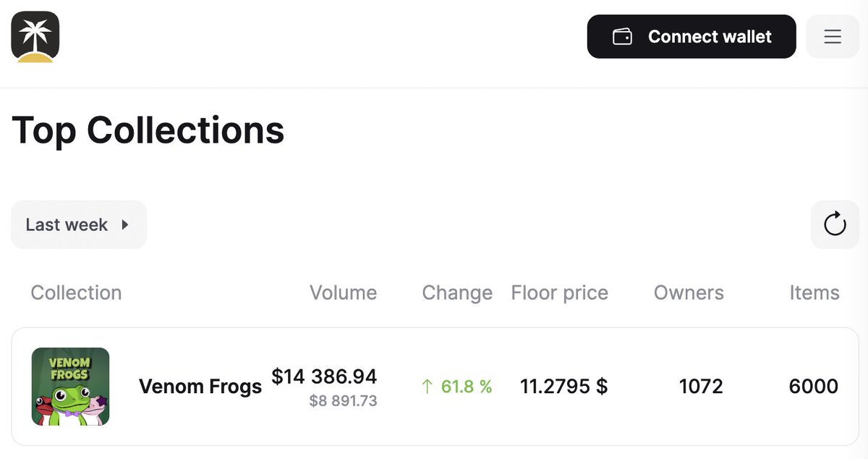Screen dimensions: 868x459
Task: Click the 61.8 % change value
Action: coord(467,387)
